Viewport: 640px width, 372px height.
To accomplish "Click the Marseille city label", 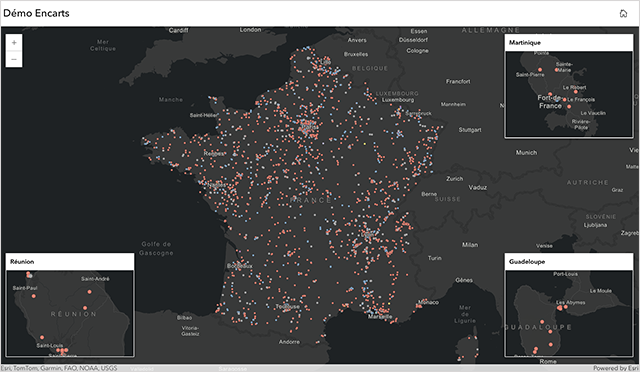I will coord(380,316).
